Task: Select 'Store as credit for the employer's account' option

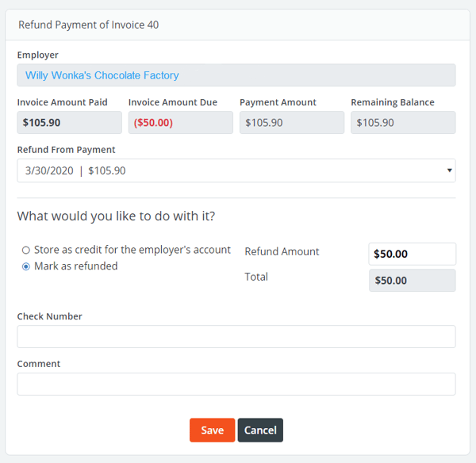Action: (26, 250)
